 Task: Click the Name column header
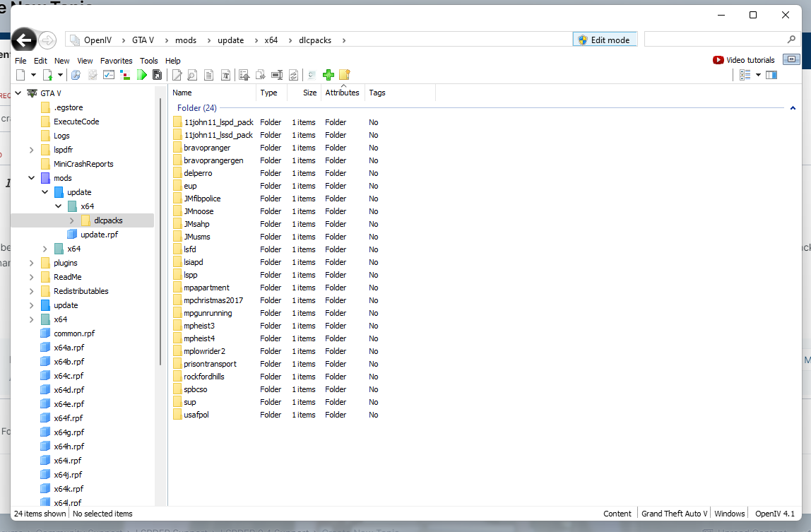tap(212, 93)
